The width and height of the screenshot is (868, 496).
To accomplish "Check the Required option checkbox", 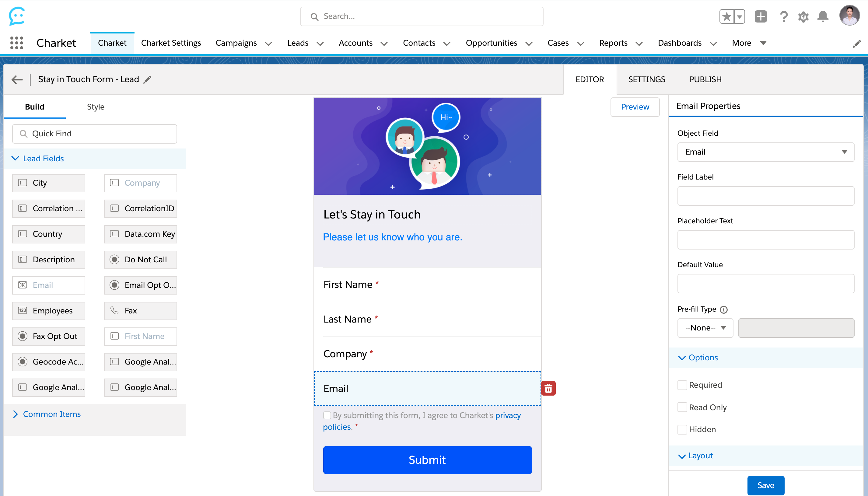I will (x=682, y=385).
